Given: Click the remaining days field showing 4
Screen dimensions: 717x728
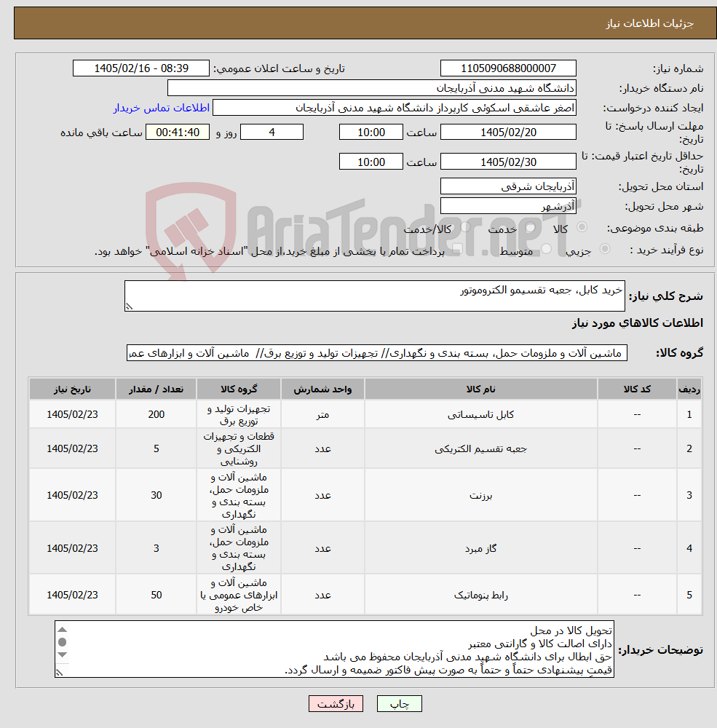Looking at the screenshot, I should pos(272,132).
